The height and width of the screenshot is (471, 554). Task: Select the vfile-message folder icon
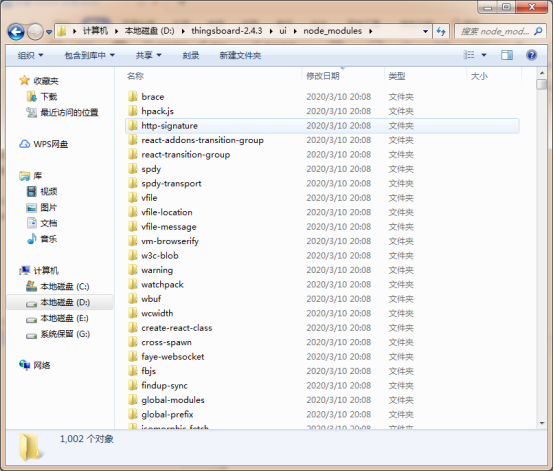point(132,226)
